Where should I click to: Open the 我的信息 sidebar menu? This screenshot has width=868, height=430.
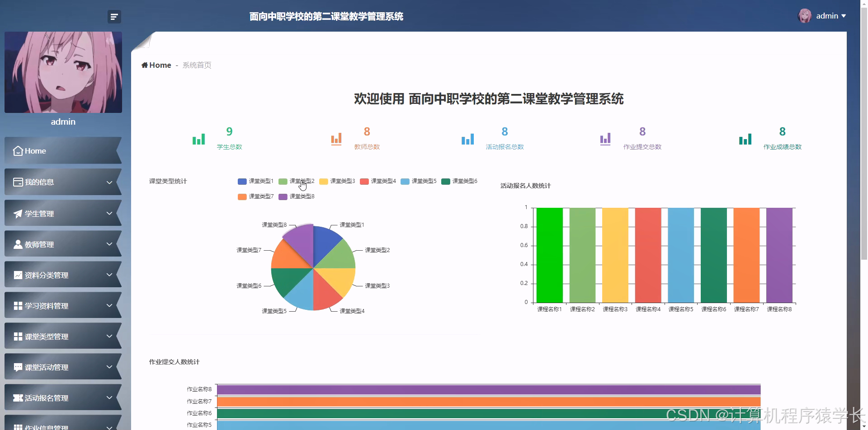pos(63,182)
